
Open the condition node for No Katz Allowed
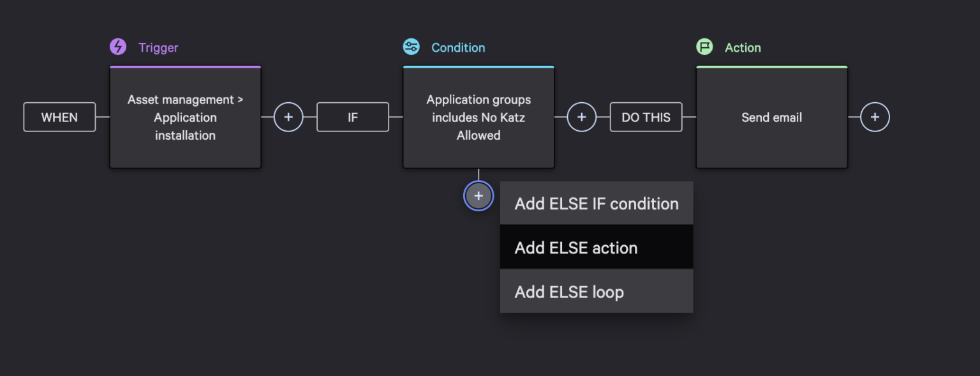point(479,117)
